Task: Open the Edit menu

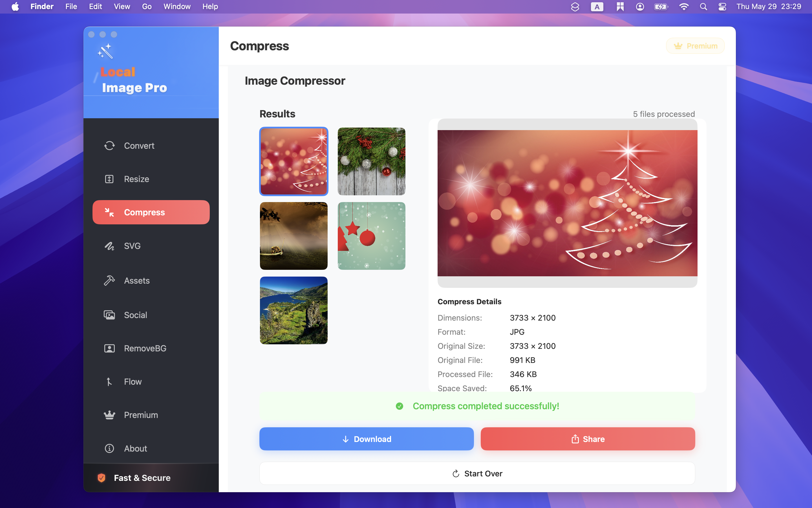Action: coord(95,7)
